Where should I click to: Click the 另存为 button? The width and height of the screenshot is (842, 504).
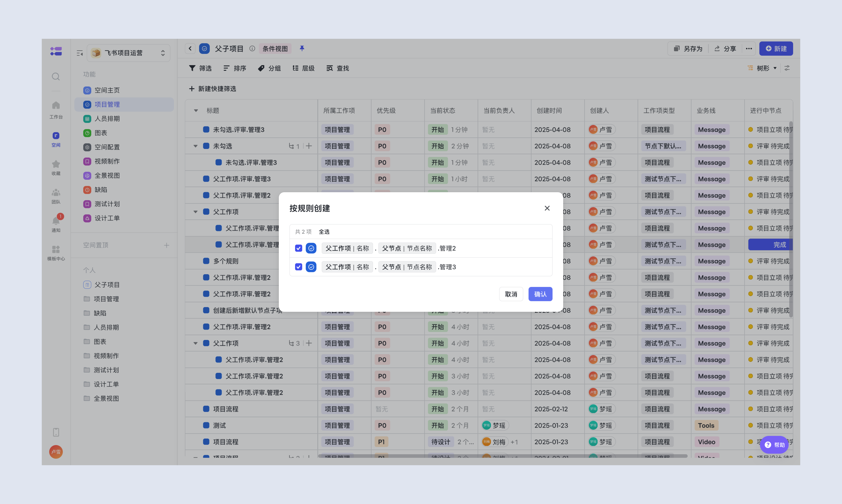pos(688,49)
